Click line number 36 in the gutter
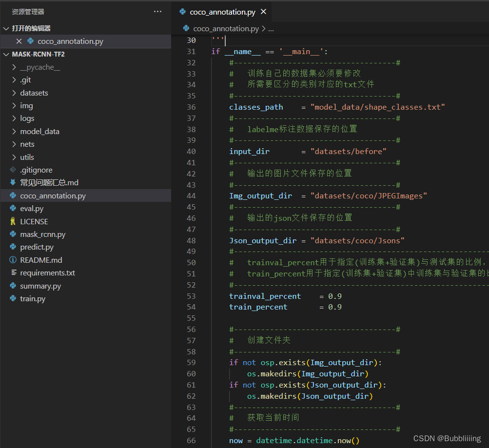Image resolution: width=489 pixels, height=448 pixels. [191, 107]
